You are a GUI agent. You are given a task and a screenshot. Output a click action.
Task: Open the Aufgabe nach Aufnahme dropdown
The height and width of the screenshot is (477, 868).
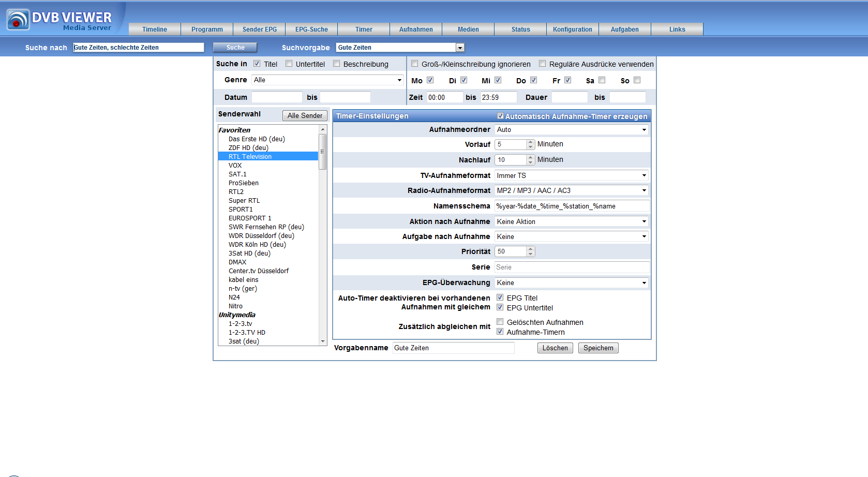(x=572, y=236)
